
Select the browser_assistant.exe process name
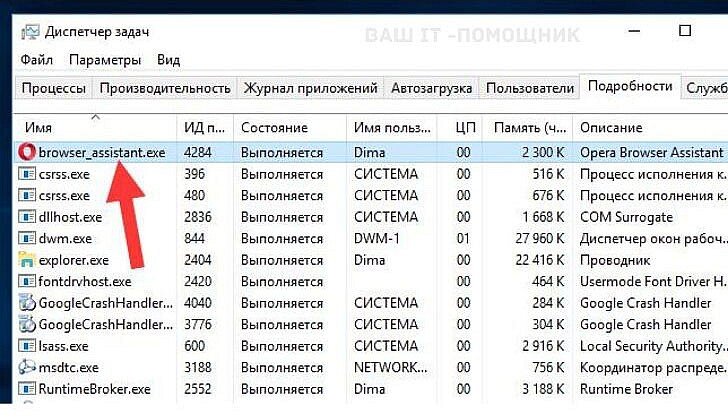tap(102, 153)
